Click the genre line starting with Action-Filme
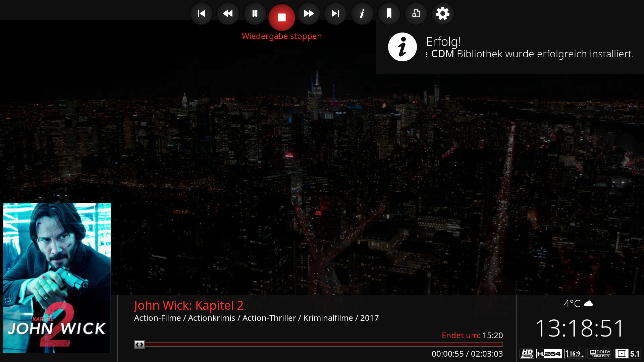Screen dimensions: 644x362 click(256, 318)
